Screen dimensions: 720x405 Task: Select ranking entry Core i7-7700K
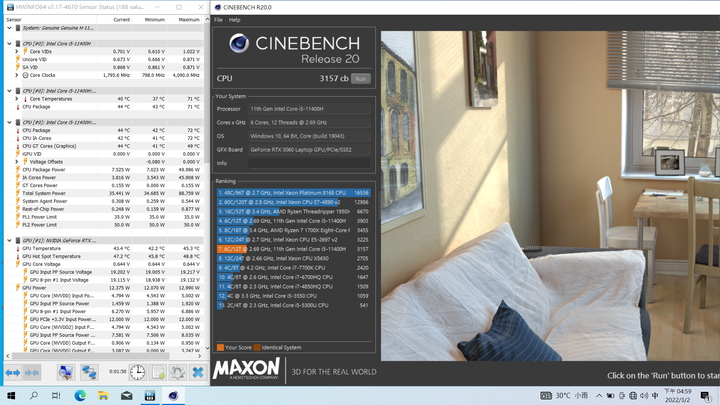click(x=293, y=268)
